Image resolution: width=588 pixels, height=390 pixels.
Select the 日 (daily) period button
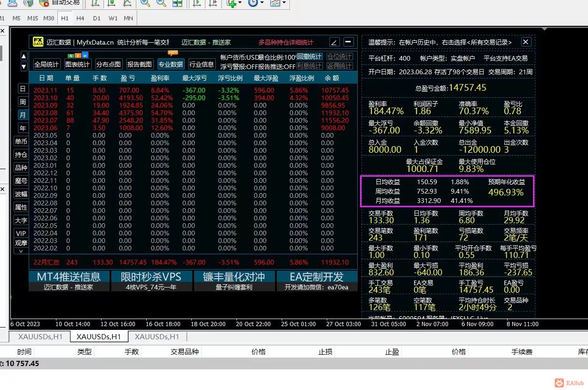point(23,89)
